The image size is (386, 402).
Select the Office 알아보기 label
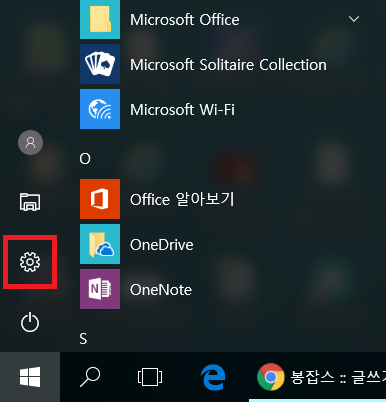182,199
